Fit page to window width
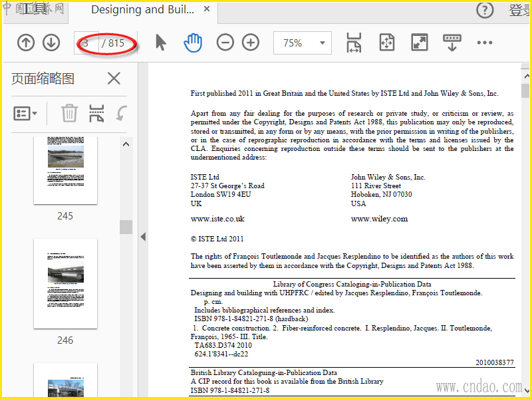 coord(354,43)
